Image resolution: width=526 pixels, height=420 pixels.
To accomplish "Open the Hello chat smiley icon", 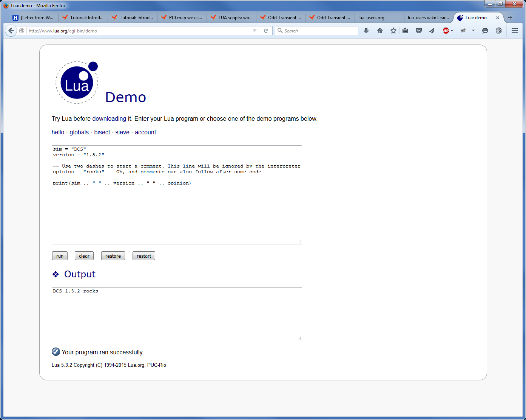I will point(485,31).
